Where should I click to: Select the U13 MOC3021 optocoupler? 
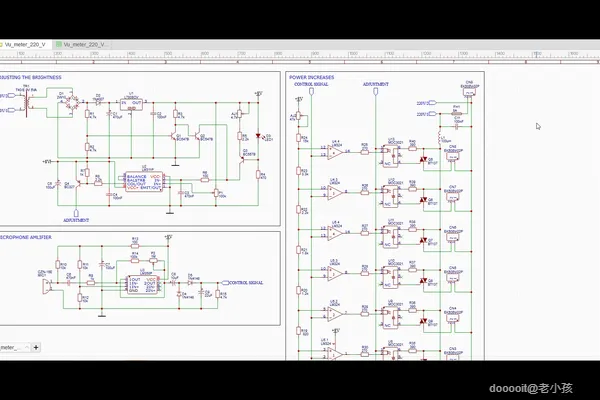pyautogui.click(x=391, y=155)
